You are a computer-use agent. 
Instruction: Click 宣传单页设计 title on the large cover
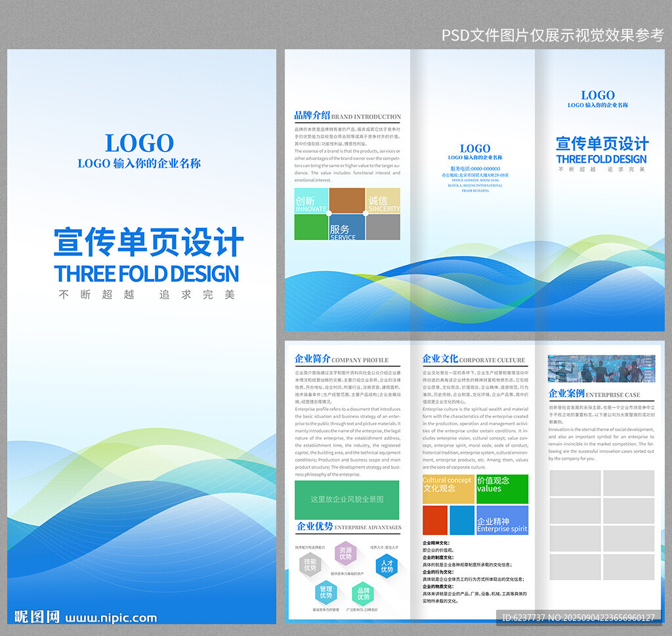coord(148,242)
